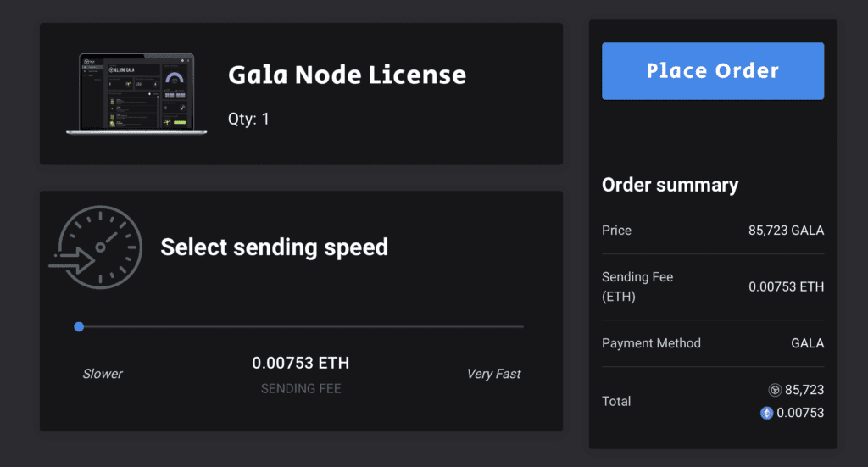
Task: Click the GALA token icon in Total
Action: (x=775, y=390)
